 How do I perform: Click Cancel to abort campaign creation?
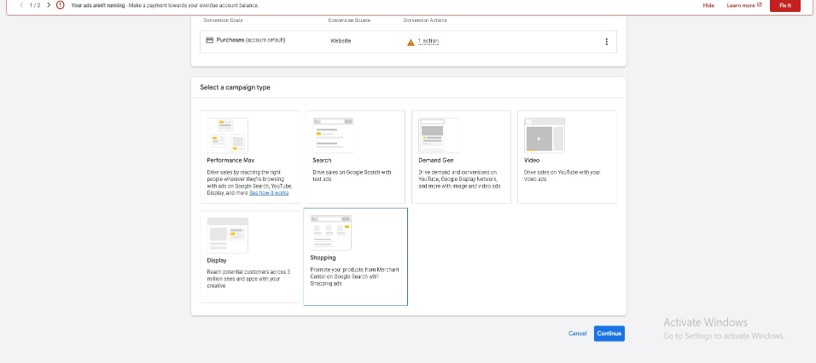click(577, 333)
